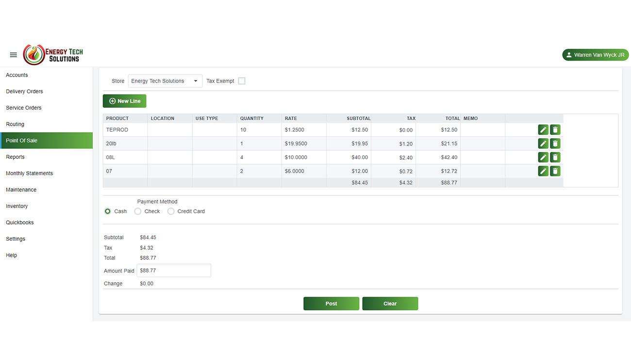Edit the 20lb line item
Image resolution: width=631 pixels, height=364 pixels.
(x=543, y=144)
